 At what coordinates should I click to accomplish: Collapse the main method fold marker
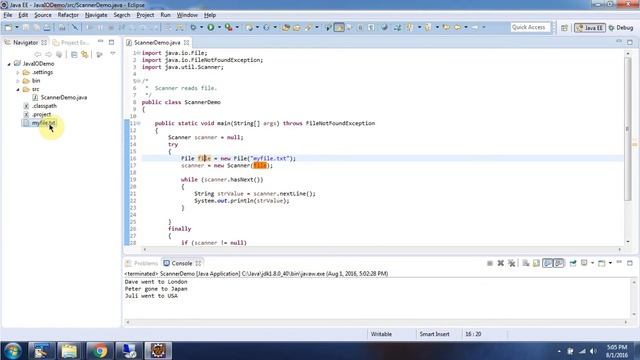coord(138,123)
